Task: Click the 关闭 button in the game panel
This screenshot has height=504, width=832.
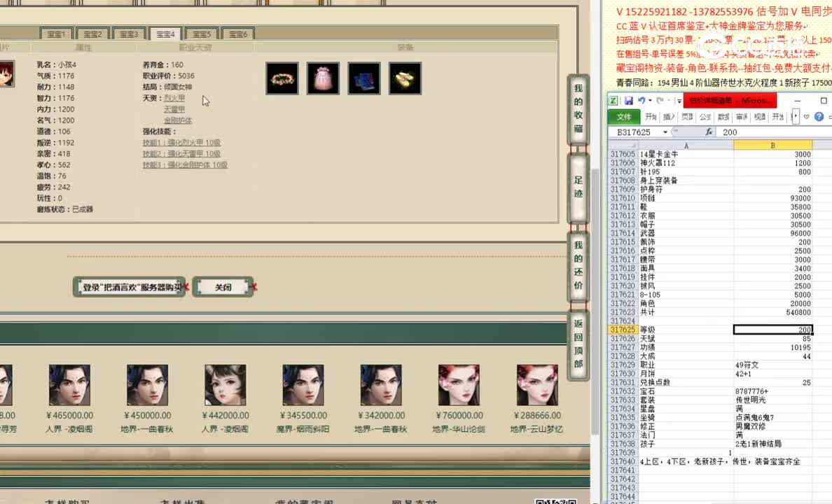Action: [x=223, y=286]
